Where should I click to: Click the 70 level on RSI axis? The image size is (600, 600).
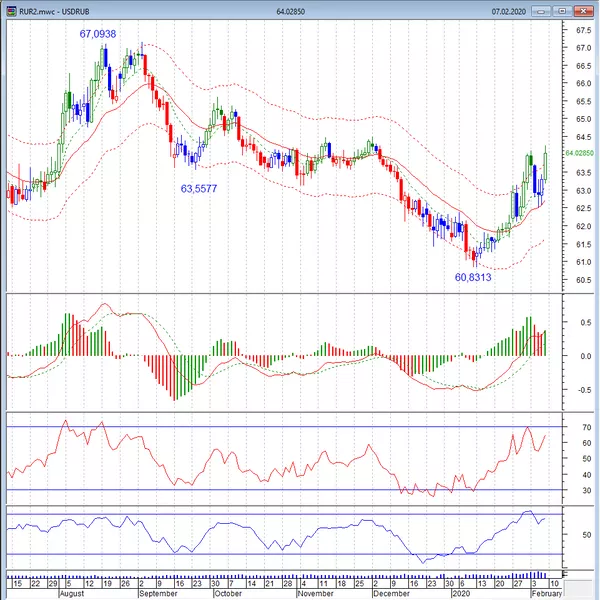tap(587, 427)
